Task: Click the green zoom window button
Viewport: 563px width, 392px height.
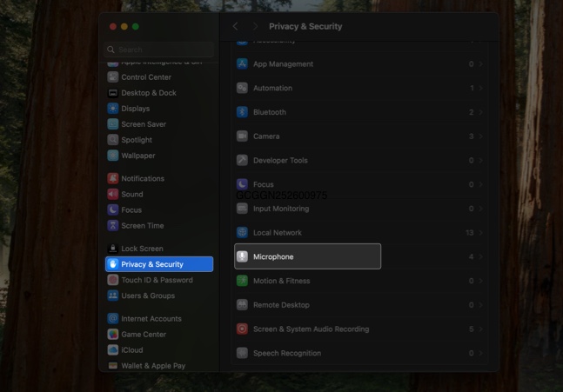Action: pyautogui.click(x=136, y=26)
